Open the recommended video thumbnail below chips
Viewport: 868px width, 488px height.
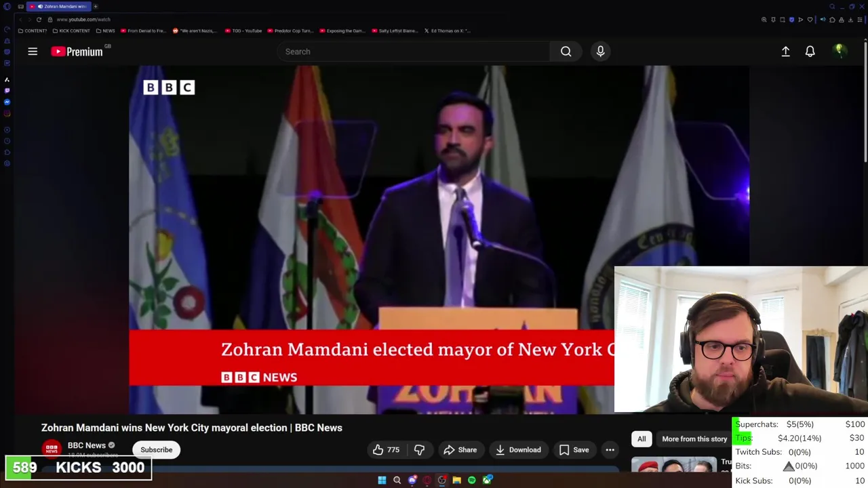pyautogui.click(x=674, y=465)
